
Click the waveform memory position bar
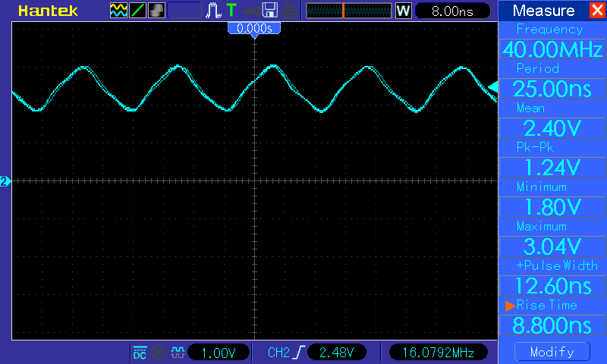pos(348,11)
